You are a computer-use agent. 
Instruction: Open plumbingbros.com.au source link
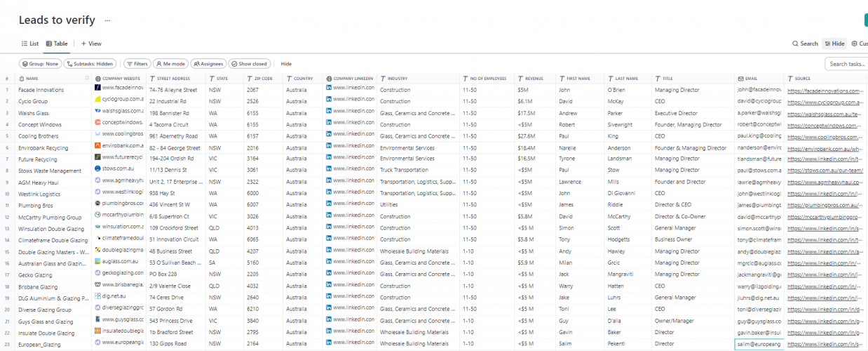tap(825, 205)
